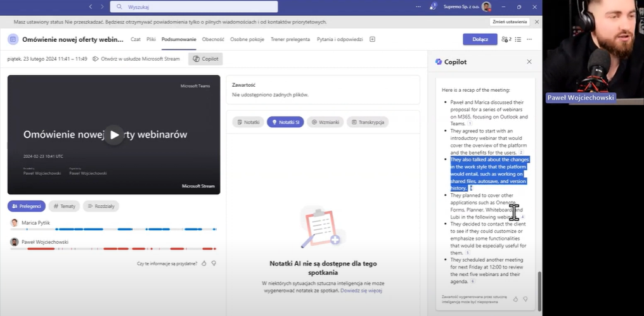This screenshot has width=644, height=316.
Task: Click the Wyszukaj search field
Action: [194, 6]
